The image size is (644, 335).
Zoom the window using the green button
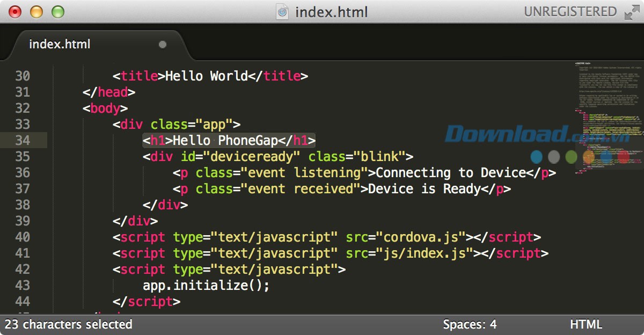coord(57,12)
